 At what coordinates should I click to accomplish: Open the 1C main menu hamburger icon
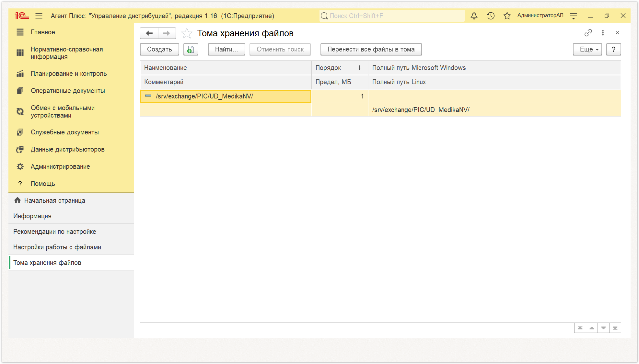39,16
